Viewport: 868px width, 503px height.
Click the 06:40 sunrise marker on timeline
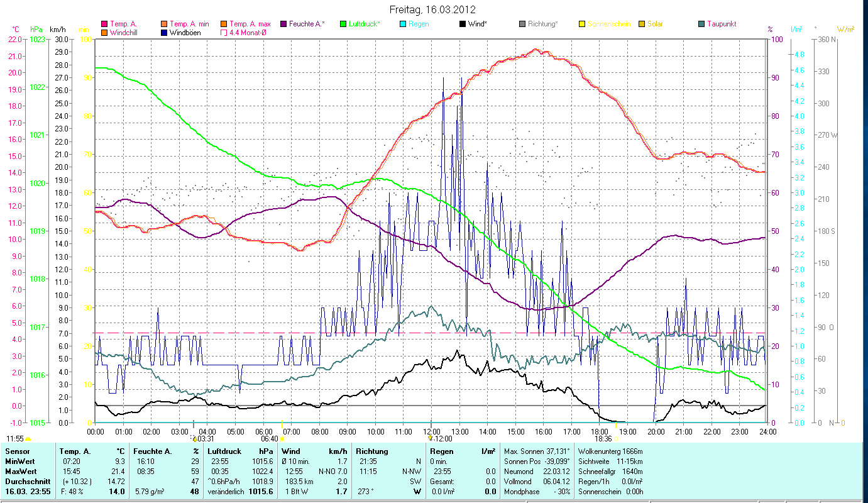pos(270,439)
